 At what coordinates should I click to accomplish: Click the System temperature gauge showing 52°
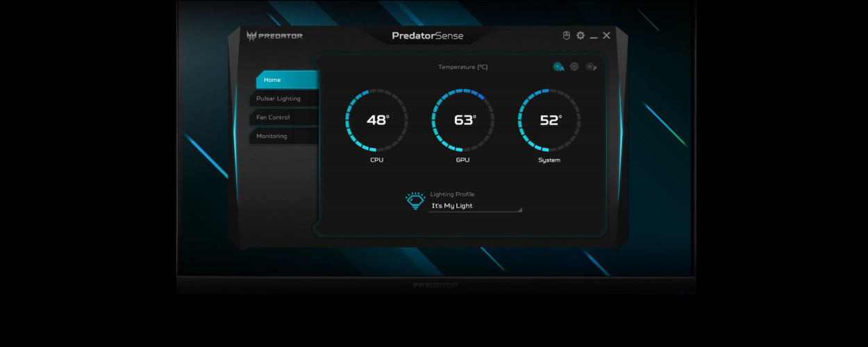(549, 120)
